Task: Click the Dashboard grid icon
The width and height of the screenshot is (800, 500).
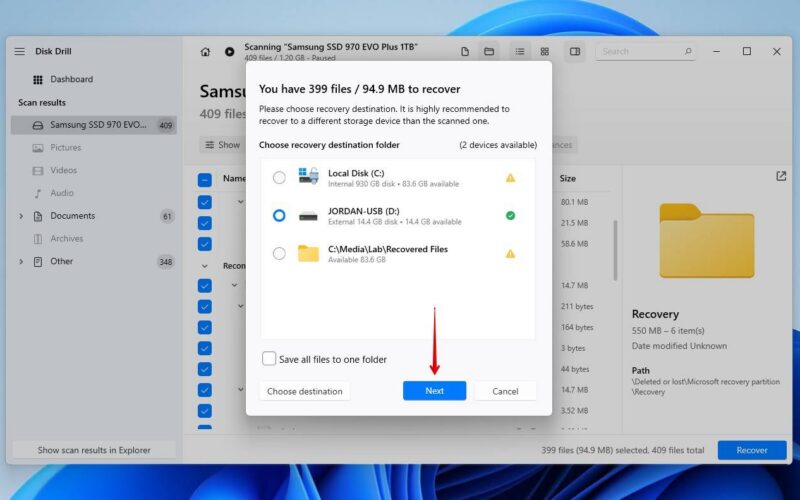Action: pyautogui.click(x=38, y=80)
